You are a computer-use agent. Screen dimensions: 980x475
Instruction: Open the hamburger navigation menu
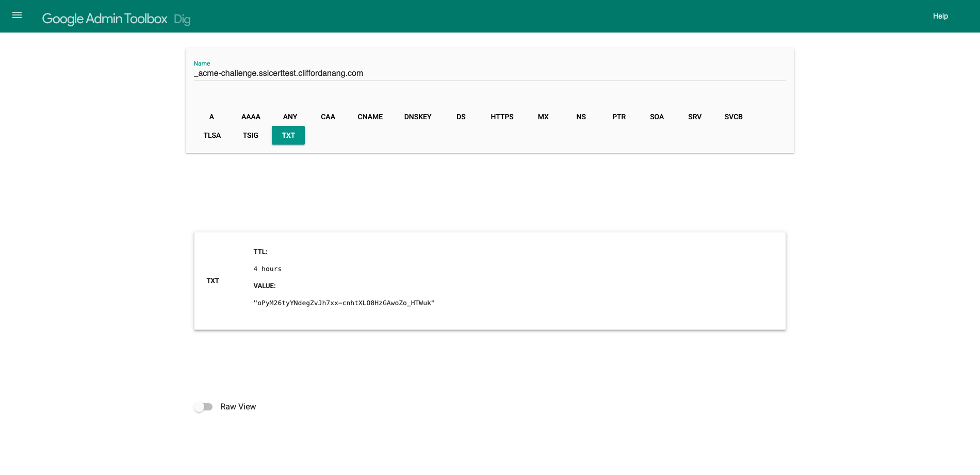pos(17,15)
